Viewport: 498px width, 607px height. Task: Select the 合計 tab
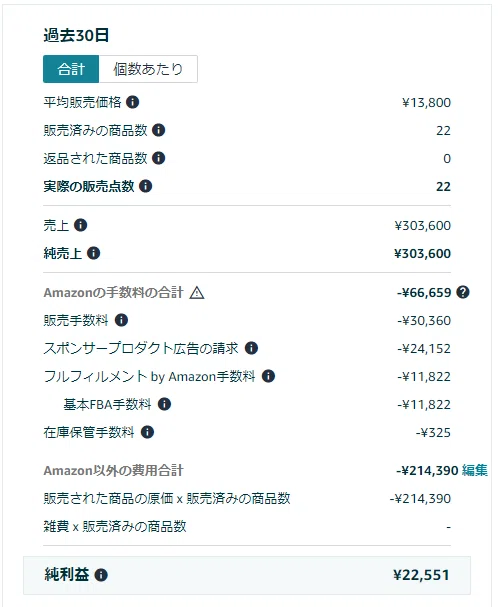click(x=71, y=69)
